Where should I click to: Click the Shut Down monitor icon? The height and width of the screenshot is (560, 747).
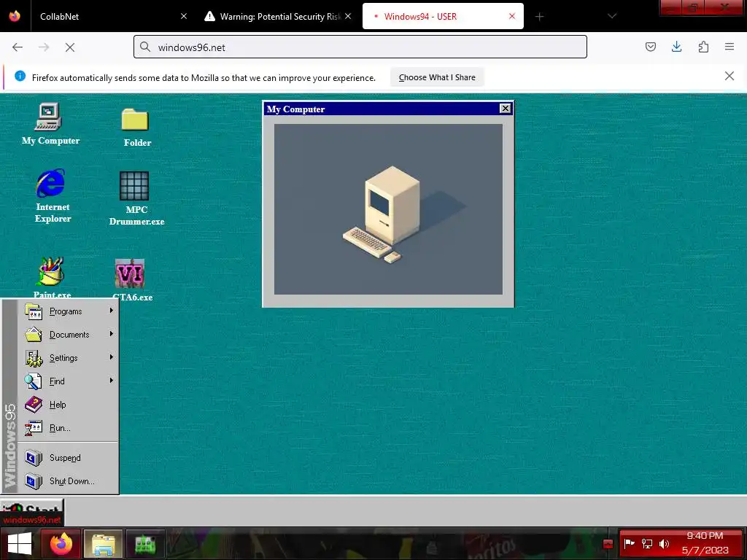(x=34, y=481)
